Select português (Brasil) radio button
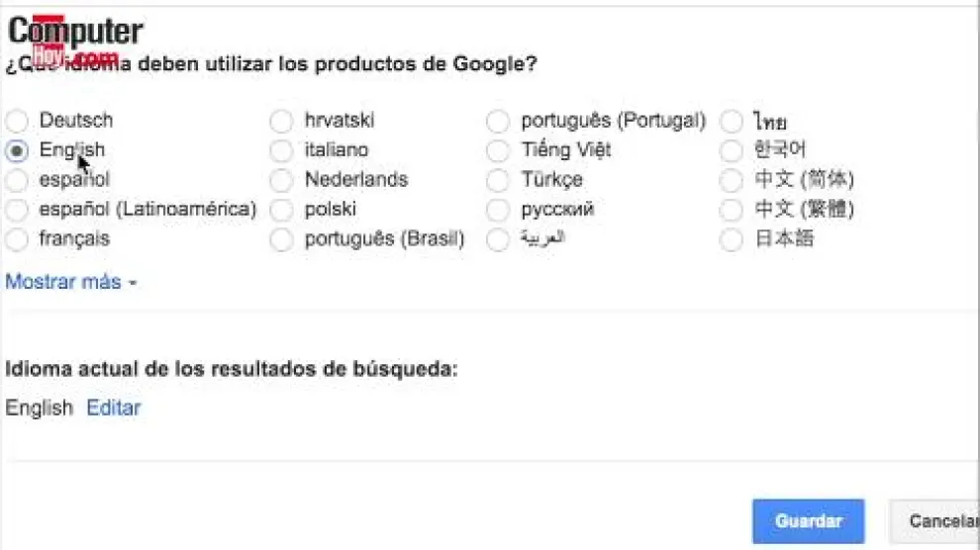The width and height of the screenshot is (980, 550). 282,239
